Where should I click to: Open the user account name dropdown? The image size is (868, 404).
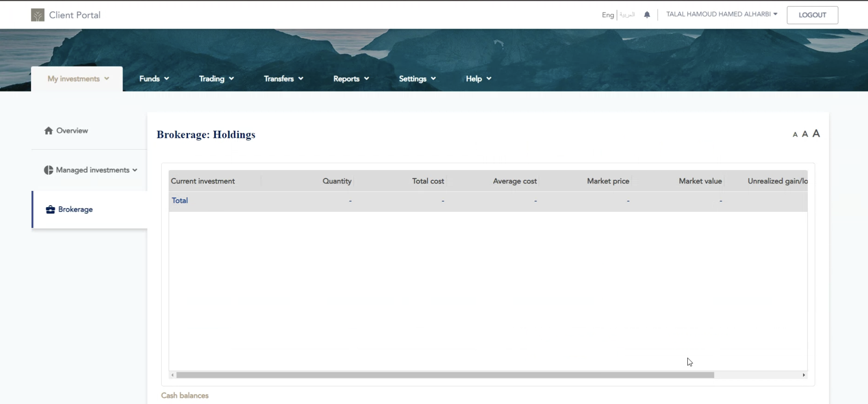click(721, 14)
